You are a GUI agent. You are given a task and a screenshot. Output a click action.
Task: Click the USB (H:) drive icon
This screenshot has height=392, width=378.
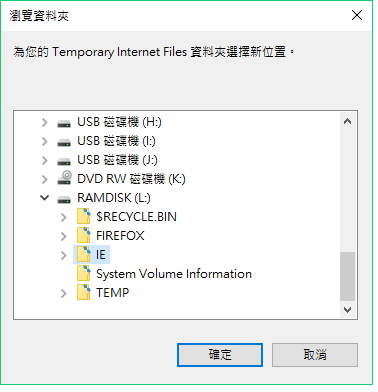tap(64, 124)
